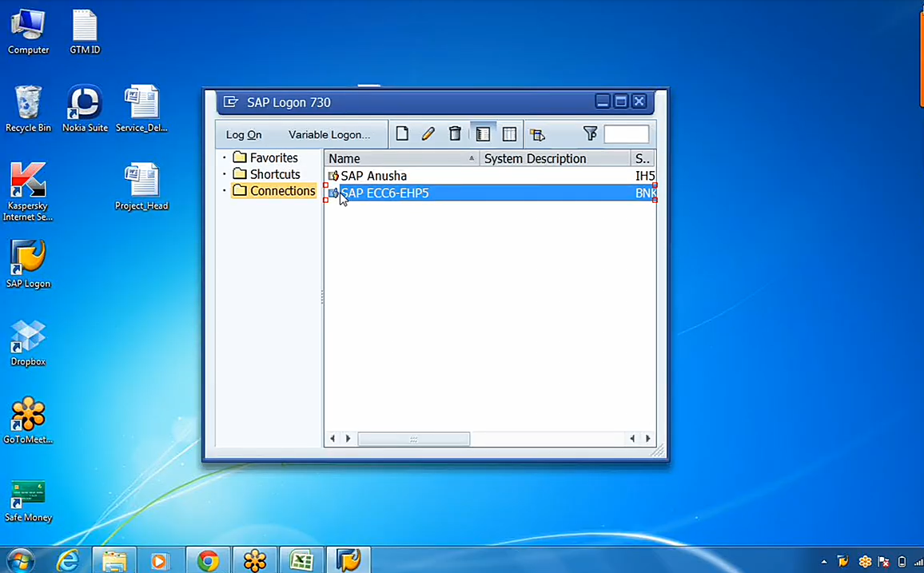Open Windows Media Player from taskbar
The height and width of the screenshot is (573, 924).
point(159,561)
